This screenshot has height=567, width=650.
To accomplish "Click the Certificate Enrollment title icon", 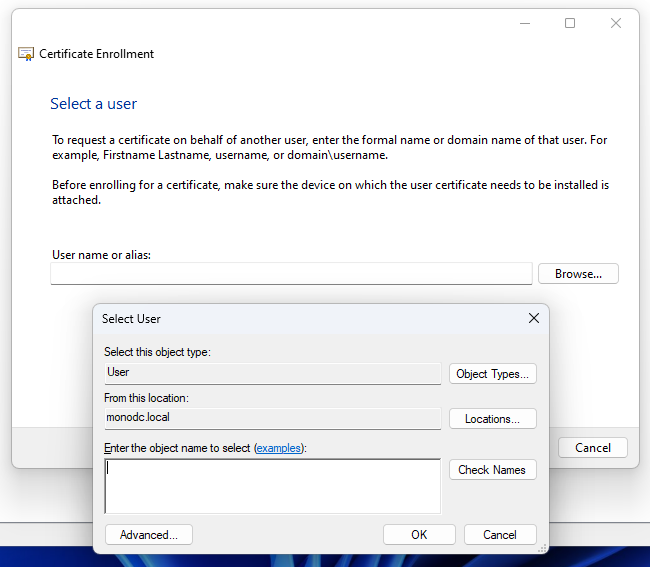I will (x=26, y=54).
